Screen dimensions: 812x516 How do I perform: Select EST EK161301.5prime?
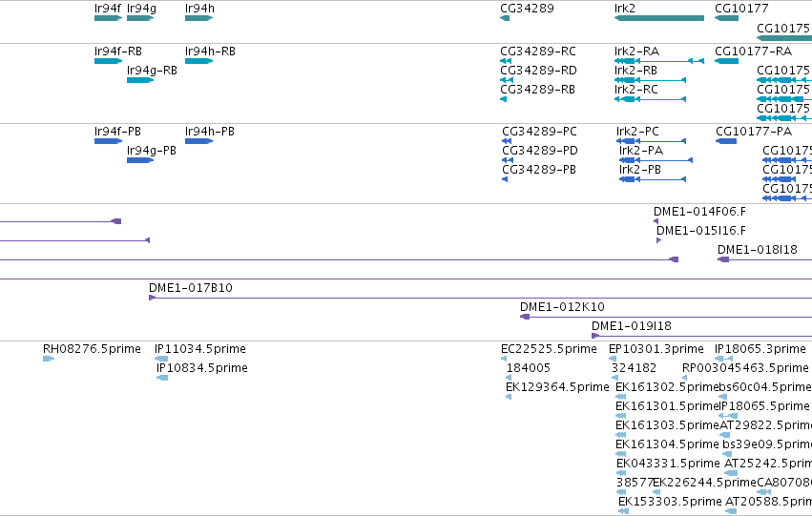point(620,417)
